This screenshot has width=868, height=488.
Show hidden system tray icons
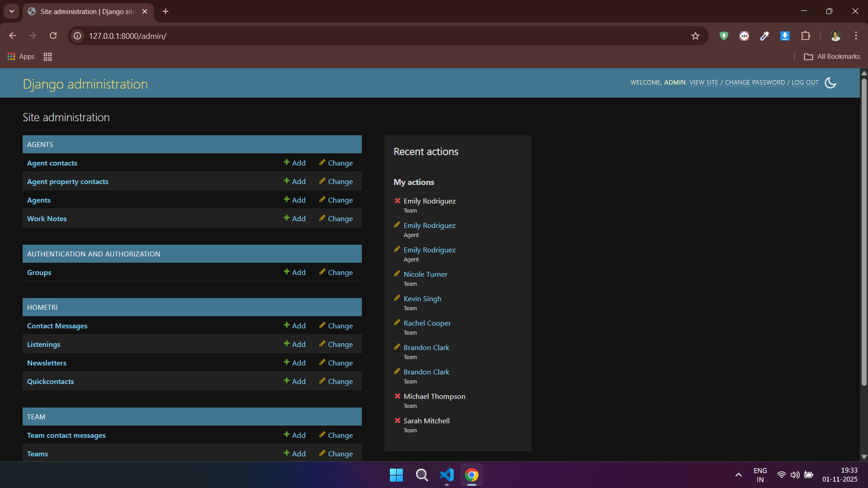(738, 475)
